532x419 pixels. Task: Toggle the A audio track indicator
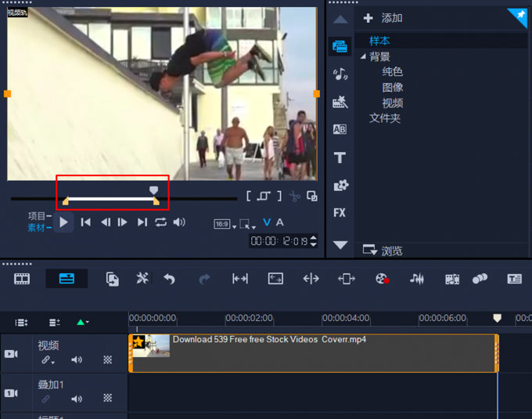(279, 222)
